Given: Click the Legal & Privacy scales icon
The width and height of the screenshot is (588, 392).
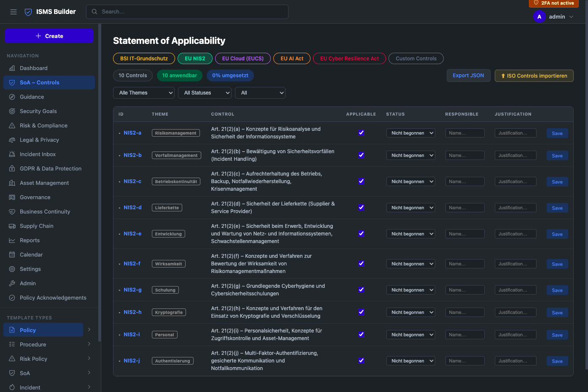Looking at the screenshot, I should coord(12,140).
